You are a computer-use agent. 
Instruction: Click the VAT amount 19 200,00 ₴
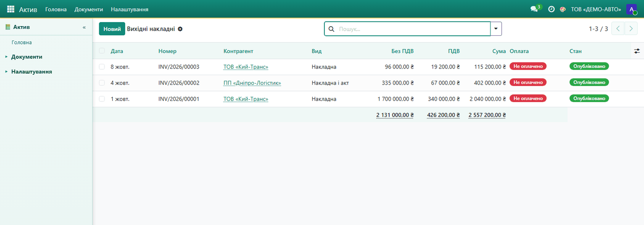(x=446, y=67)
